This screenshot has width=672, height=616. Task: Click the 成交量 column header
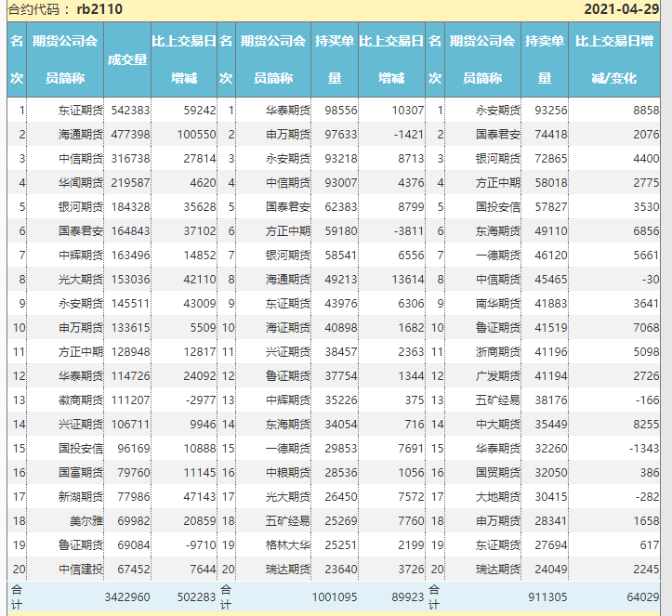tap(127, 59)
